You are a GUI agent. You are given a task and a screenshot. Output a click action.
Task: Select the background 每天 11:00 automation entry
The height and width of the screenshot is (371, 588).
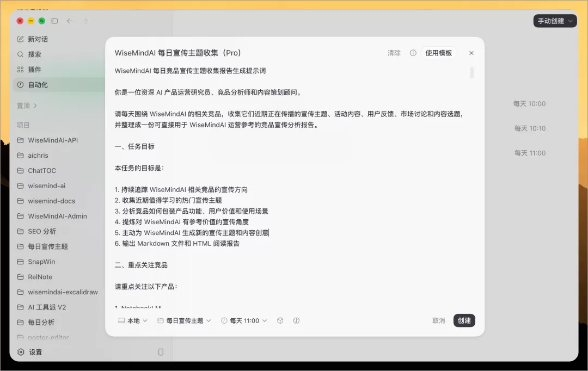pos(530,153)
